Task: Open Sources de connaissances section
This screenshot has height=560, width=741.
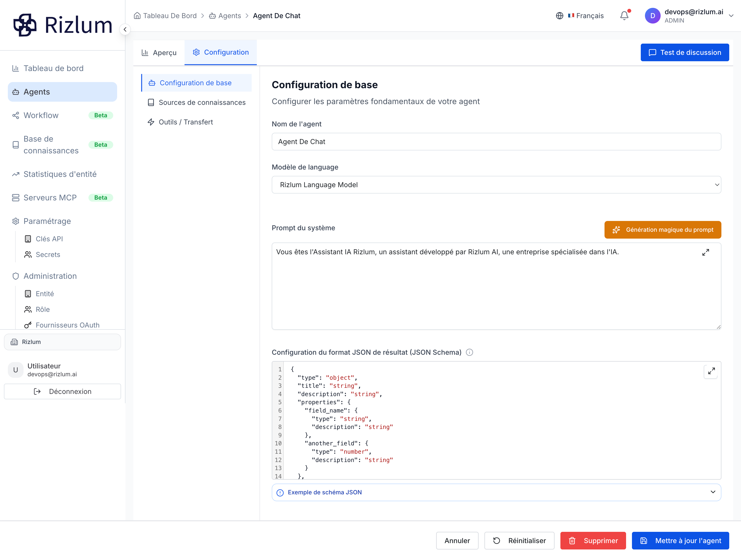Action: (x=197, y=102)
